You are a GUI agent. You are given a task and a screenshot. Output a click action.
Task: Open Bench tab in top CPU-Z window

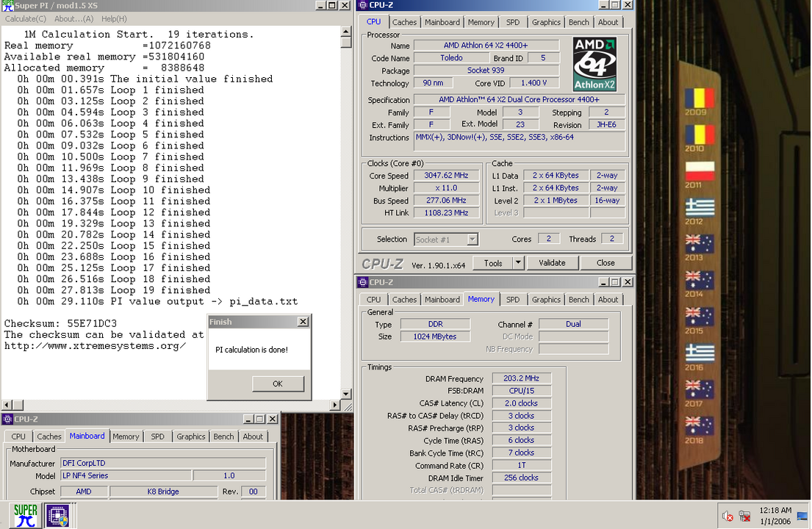pos(578,22)
